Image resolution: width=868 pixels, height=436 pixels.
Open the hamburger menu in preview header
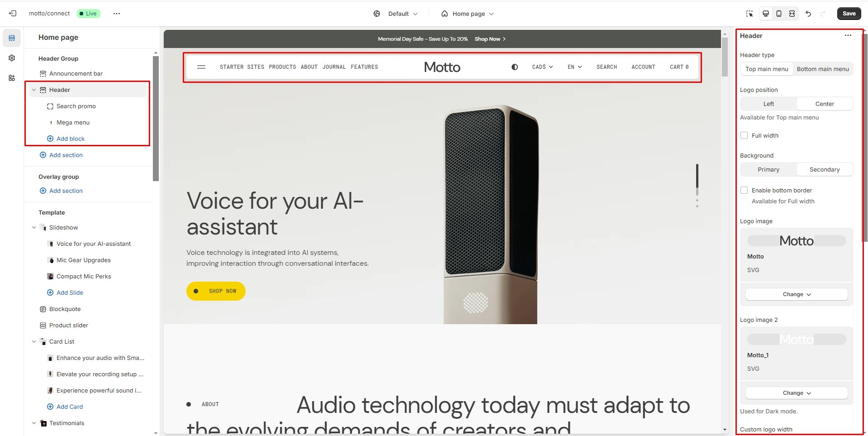pos(201,67)
